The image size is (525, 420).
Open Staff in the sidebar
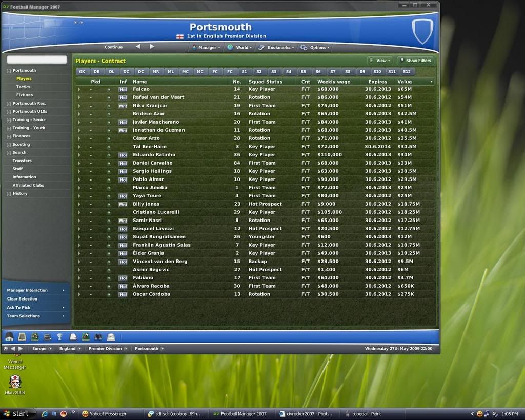click(18, 169)
